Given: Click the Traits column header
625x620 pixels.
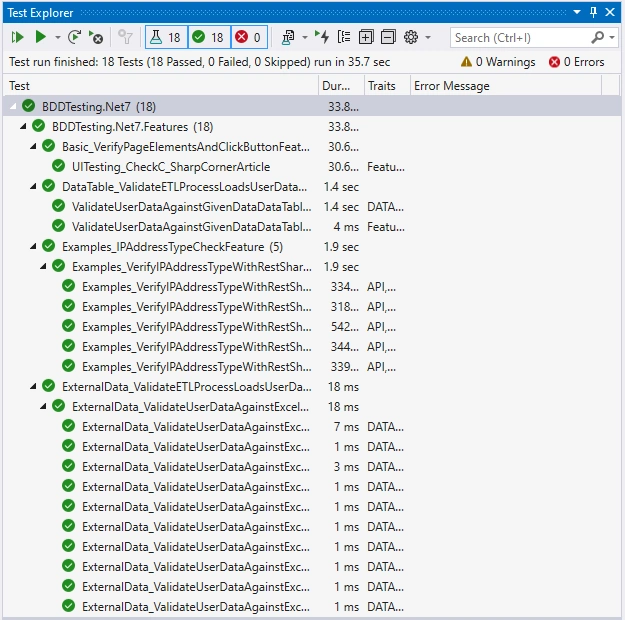Looking at the screenshot, I should [x=387, y=86].
